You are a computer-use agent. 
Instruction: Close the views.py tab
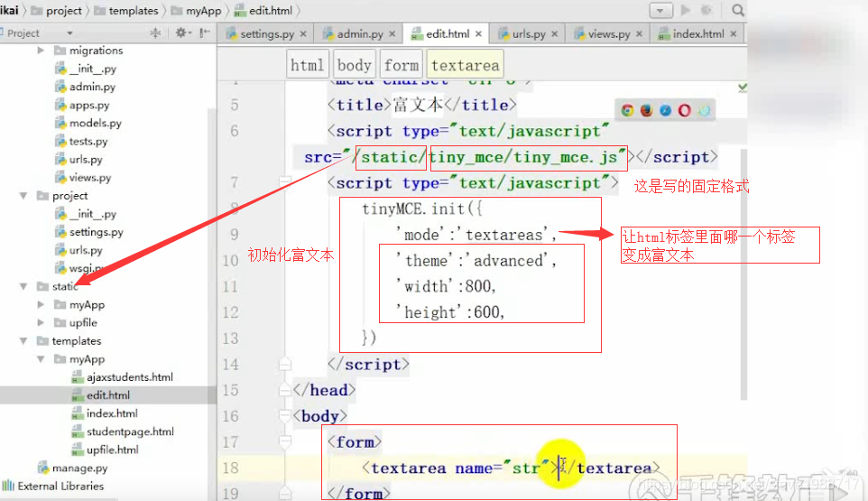point(639,33)
